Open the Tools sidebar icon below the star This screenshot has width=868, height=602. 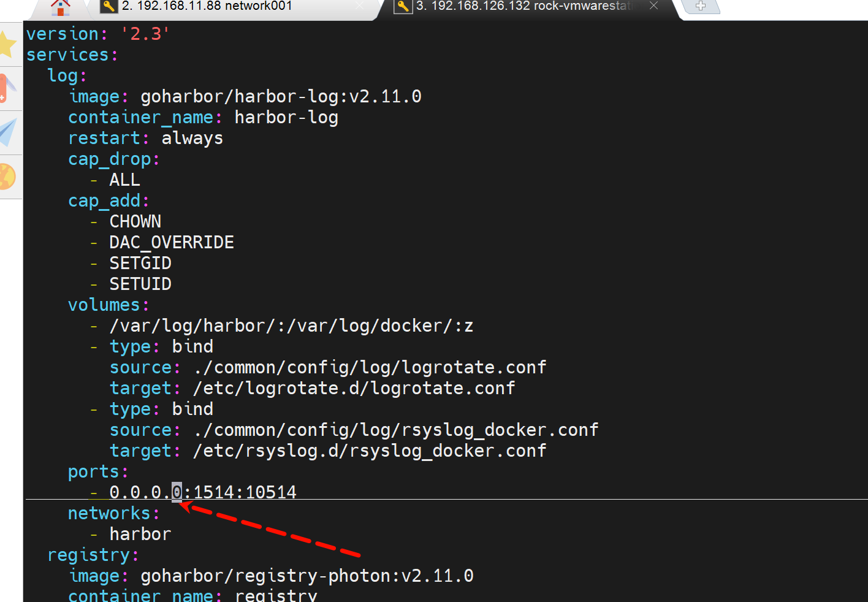tap(6, 88)
